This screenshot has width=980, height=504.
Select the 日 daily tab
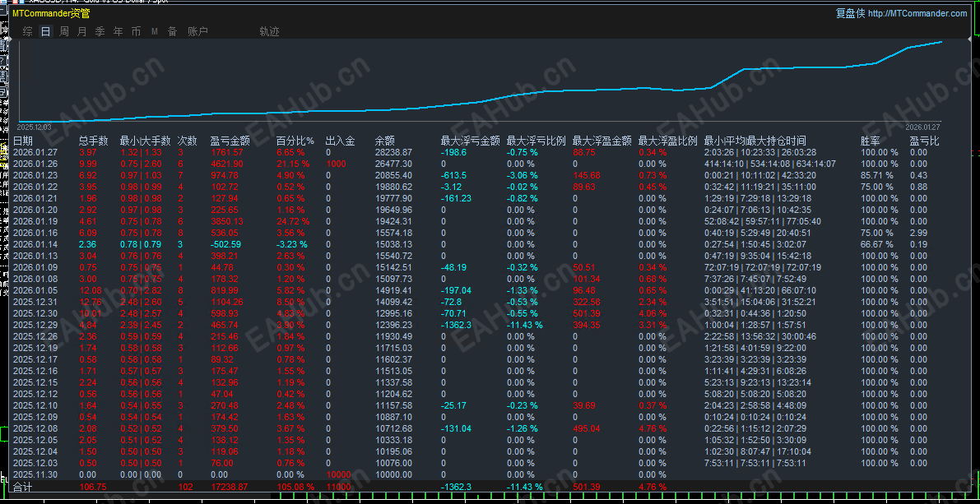pyautogui.click(x=45, y=31)
